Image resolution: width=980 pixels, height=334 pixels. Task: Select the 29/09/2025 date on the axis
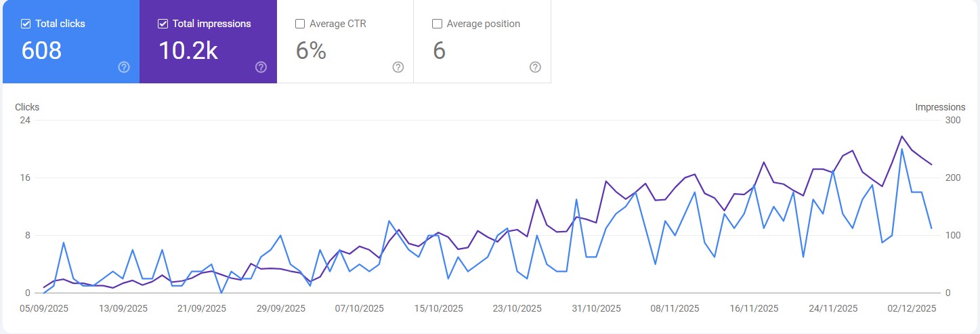pos(280,308)
